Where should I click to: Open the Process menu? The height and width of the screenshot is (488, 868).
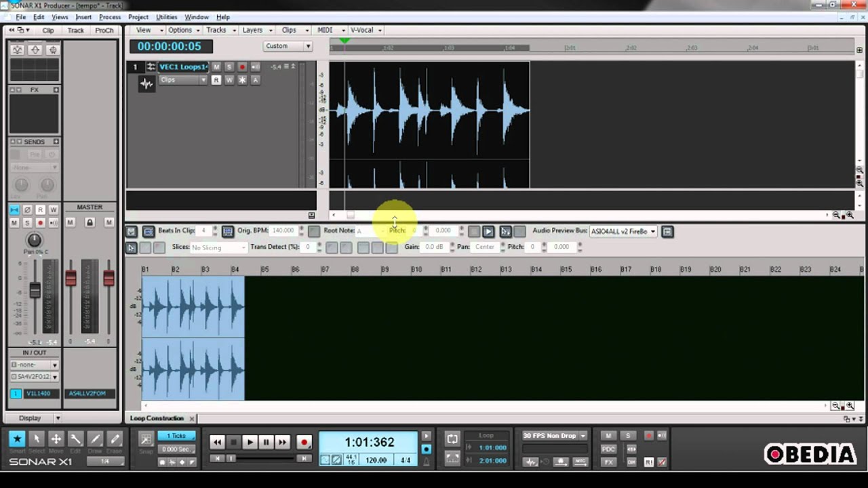[110, 17]
